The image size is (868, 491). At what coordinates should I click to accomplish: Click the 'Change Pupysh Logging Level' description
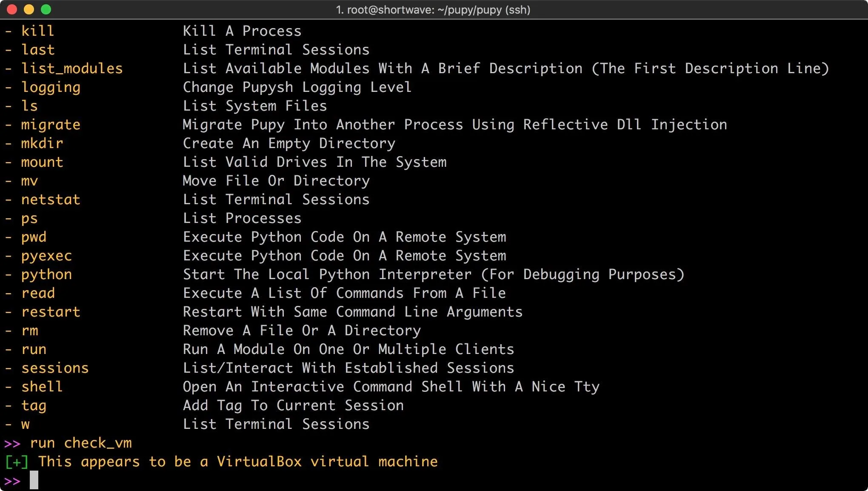coord(297,87)
